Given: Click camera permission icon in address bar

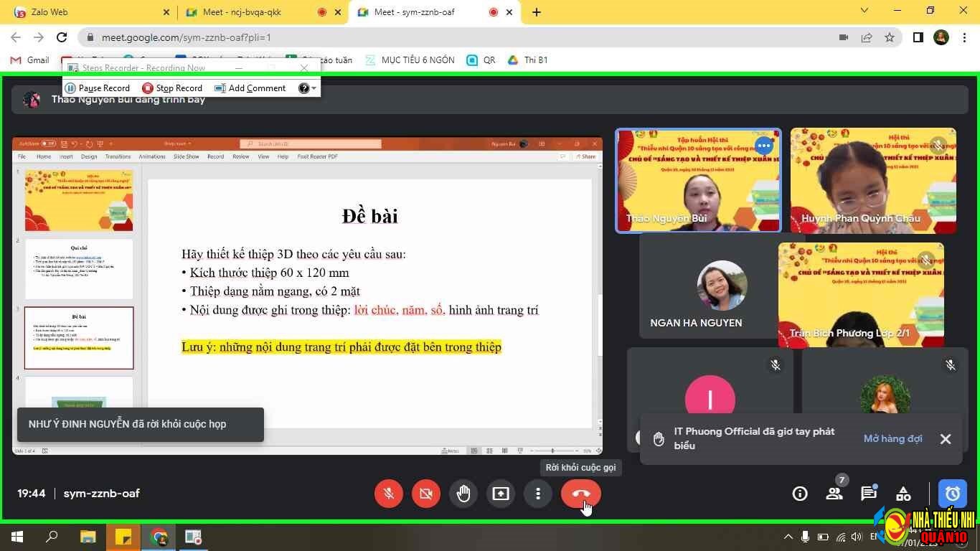Looking at the screenshot, I should pos(844,37).
